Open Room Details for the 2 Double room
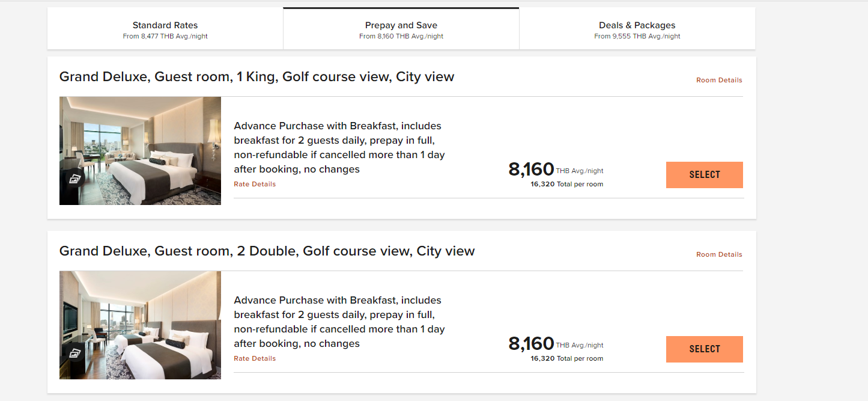Viewport: 868px width, 401px height. tap(718, 254)
